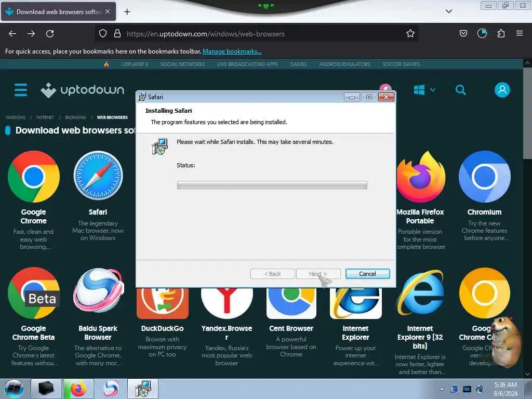532x399 pixels.
Task: Click the Safari installation progress bar
Action: pyautogui.click(x=272, y=185)
